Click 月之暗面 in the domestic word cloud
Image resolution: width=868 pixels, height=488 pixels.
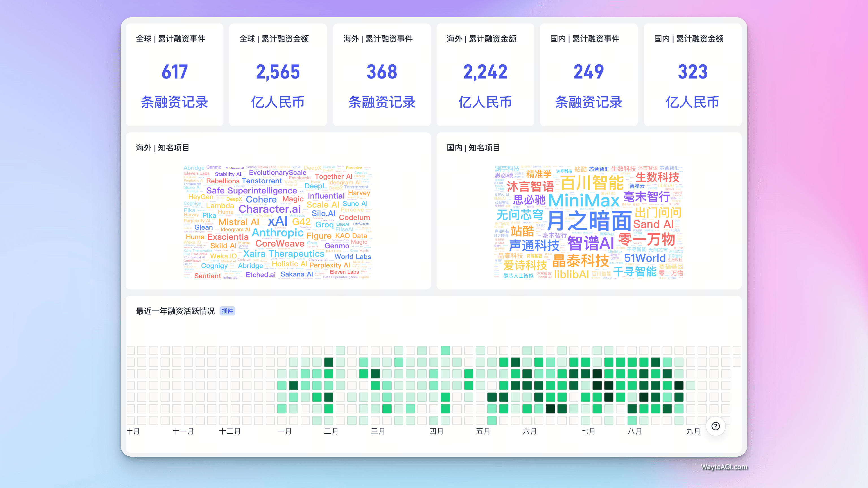tap(589, 221)
